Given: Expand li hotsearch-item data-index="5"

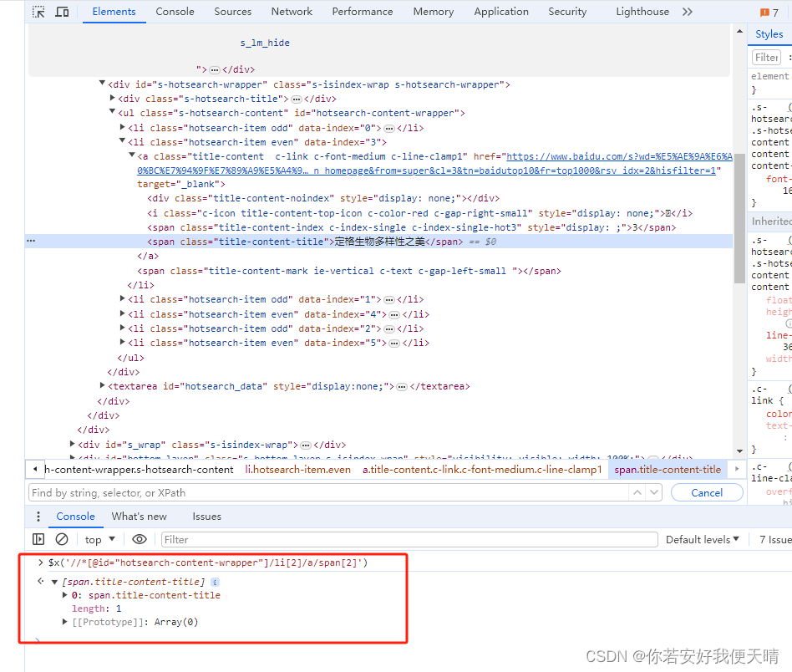Looking at the screenshot, I should (x=122, y=342).
